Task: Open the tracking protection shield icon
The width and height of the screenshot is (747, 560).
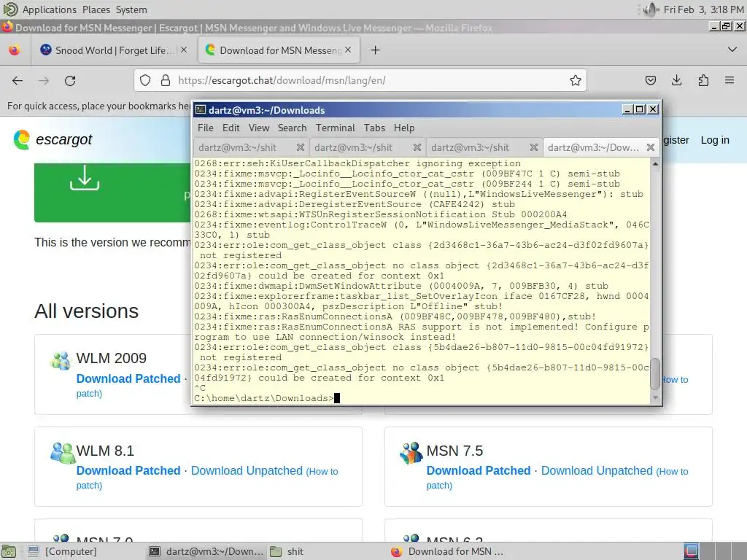Action: pos(145,80)
